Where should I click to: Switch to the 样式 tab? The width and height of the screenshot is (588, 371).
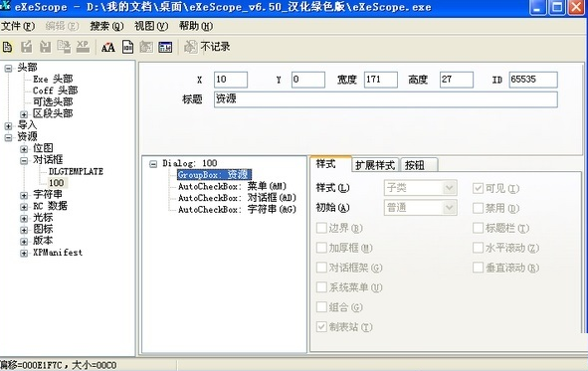pyautogui.click(x=330, y=164)
